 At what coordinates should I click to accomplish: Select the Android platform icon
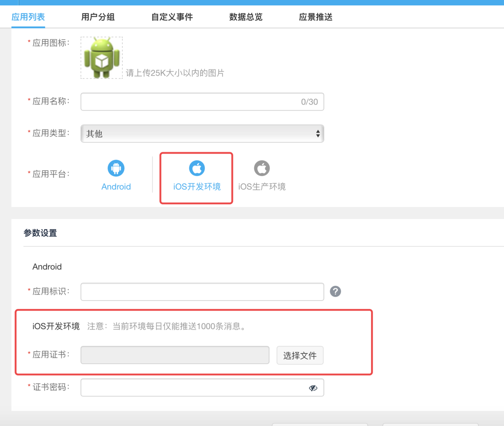116,175
